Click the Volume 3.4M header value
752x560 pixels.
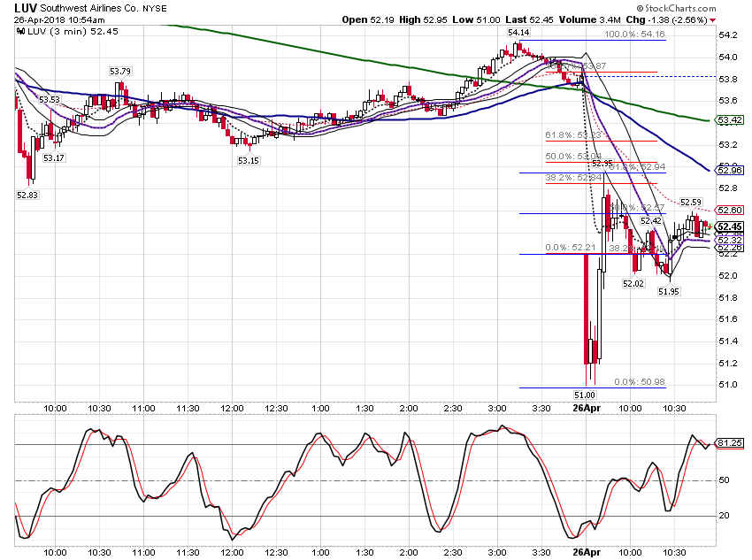click(589, 19)
